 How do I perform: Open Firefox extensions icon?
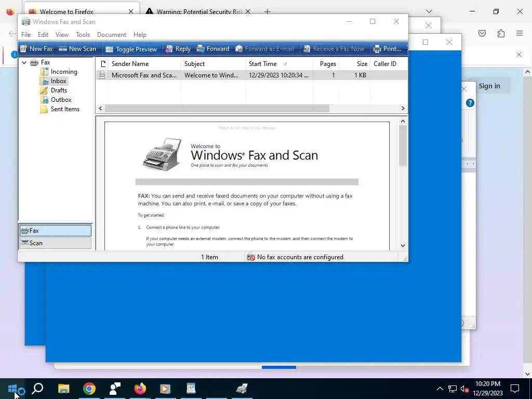[501, 33]
